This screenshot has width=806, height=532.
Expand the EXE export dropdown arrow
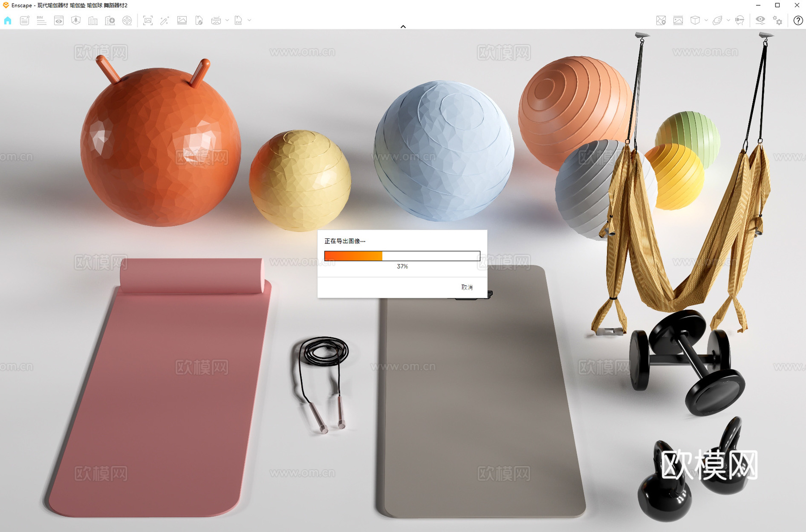(249, 20)
